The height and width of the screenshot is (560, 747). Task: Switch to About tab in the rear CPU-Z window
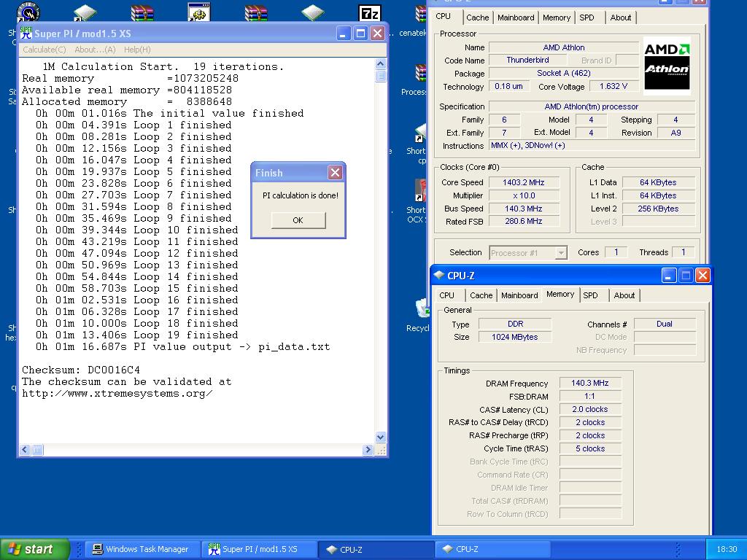tap(621, 17)
